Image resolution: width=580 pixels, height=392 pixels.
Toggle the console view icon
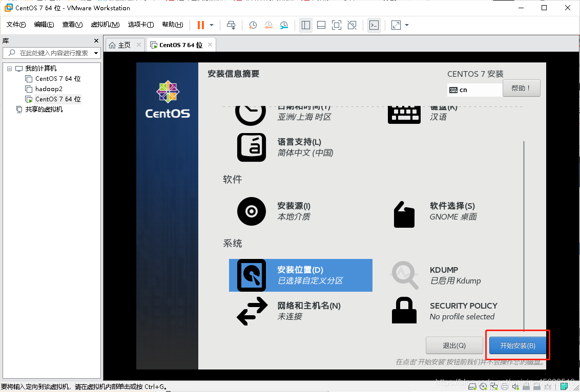point(374,25)
